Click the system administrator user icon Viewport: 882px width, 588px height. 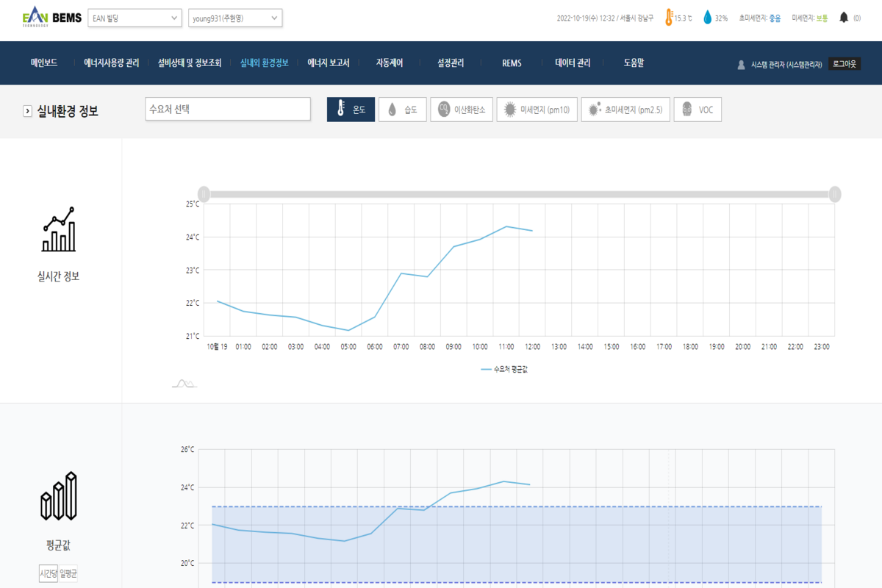coord(741,65)
